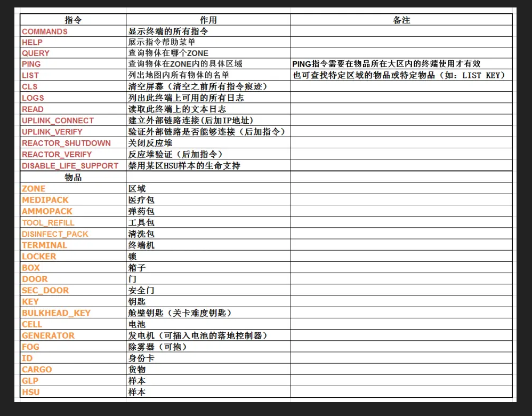Click the DISINFECT_PACK cell
Viewport: 532px width, 416px height.
pyautogui.click(x=73, y=234)
